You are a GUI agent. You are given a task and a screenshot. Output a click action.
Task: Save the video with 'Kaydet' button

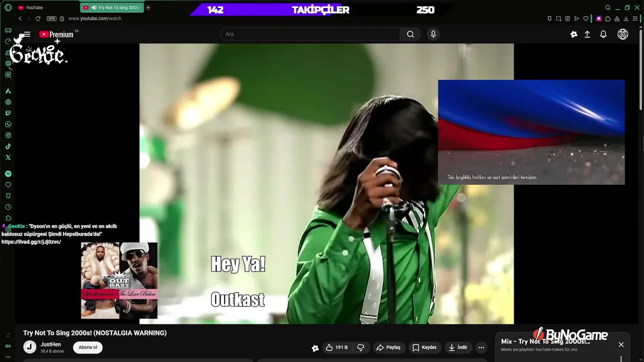pyautogui.click(x=425, y=347)
